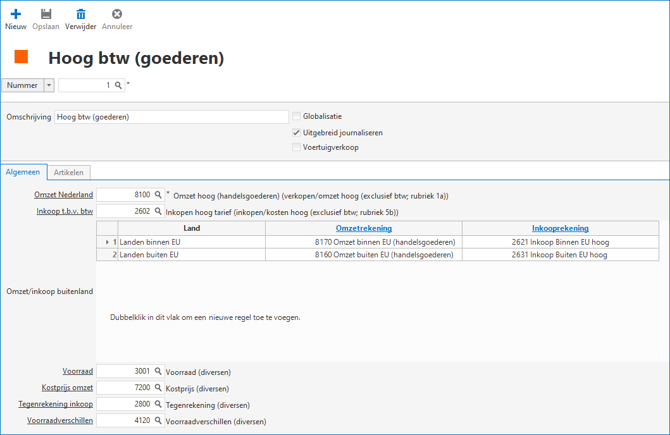Select the Algemeen tab
The image size is (670, 435).
tap(23, 172)
